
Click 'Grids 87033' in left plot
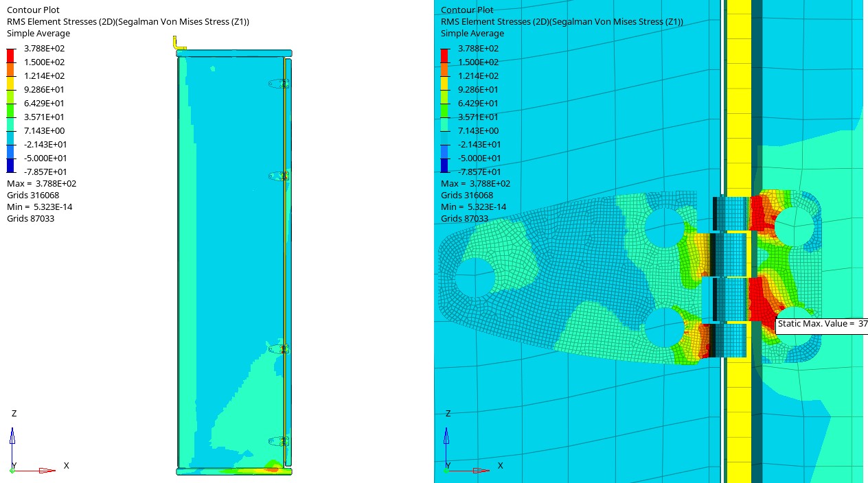tap(30, 219)
